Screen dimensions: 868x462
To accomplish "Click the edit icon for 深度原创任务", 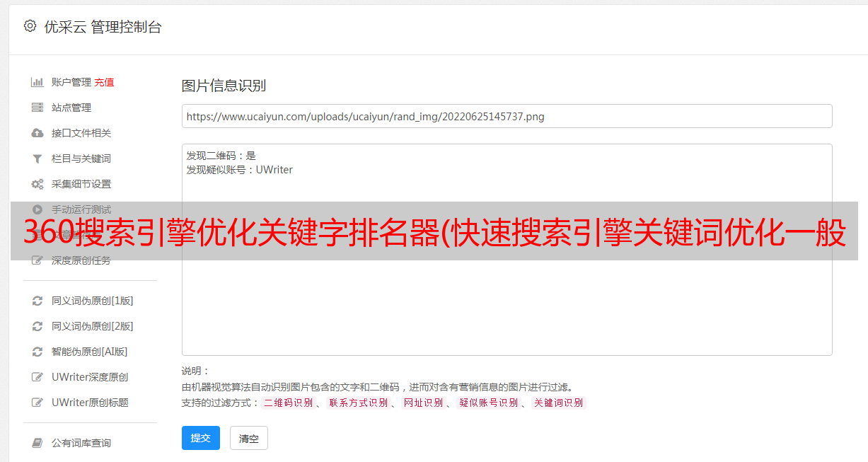I will click(37, 260).
